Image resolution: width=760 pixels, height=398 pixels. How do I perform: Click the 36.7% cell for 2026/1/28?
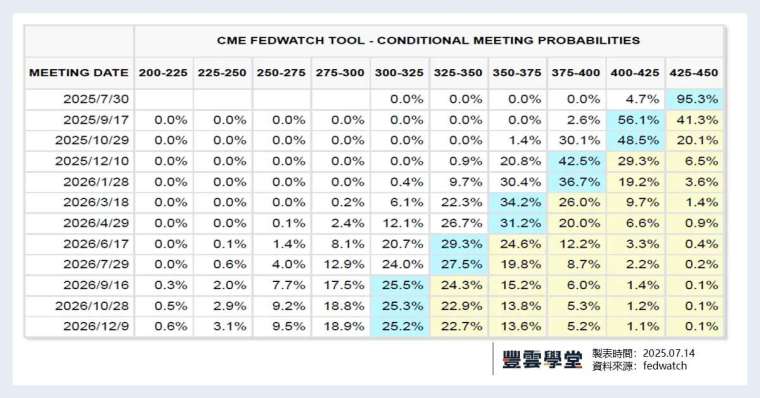pos(576,182)
